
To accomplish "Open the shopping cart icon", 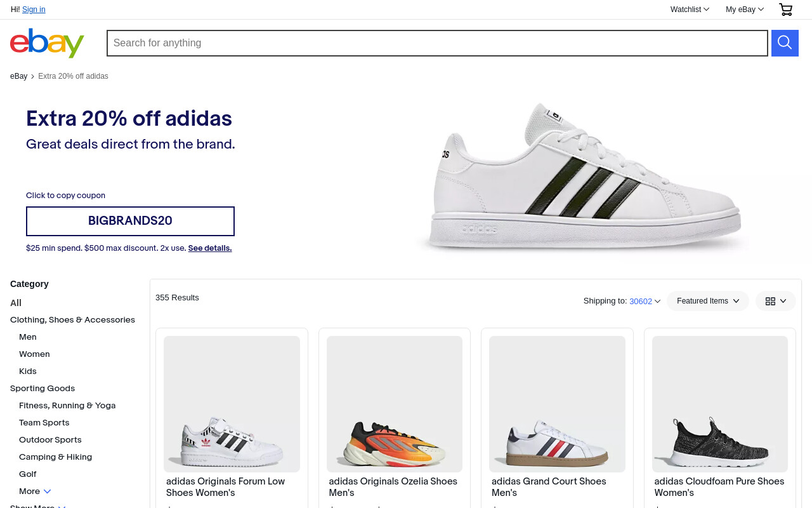I will 785,10.
